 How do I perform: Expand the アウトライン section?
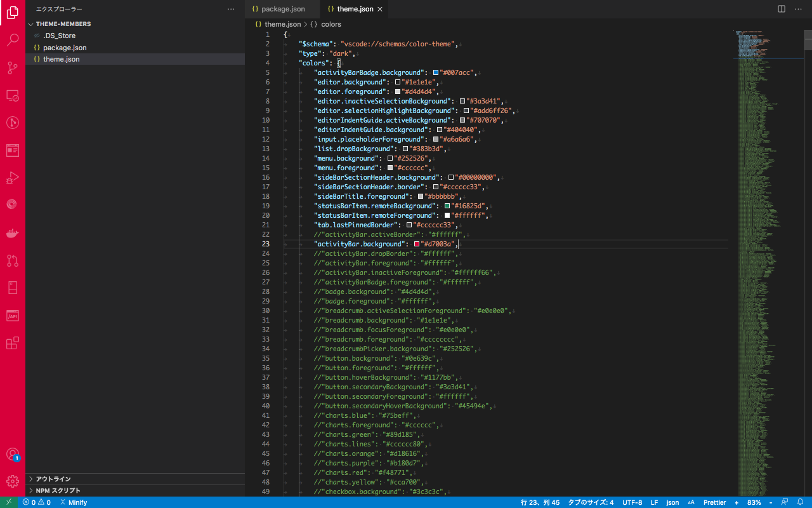pos(135,479)
